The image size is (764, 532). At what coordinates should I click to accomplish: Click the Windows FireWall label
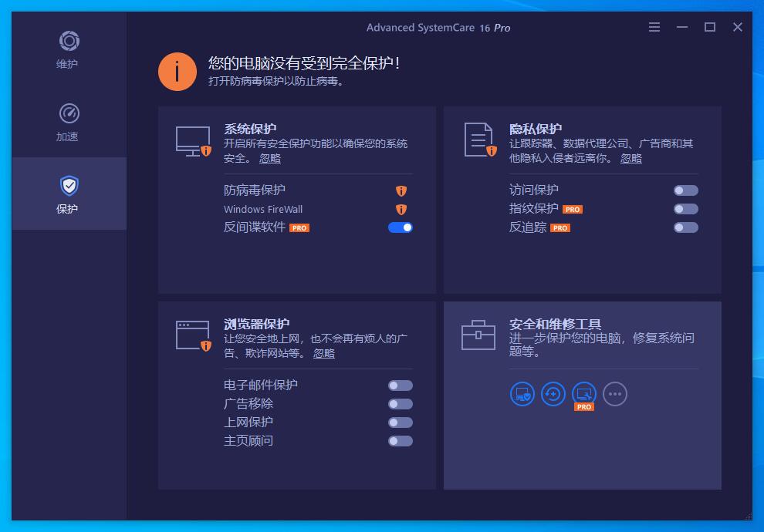[263, 209]
